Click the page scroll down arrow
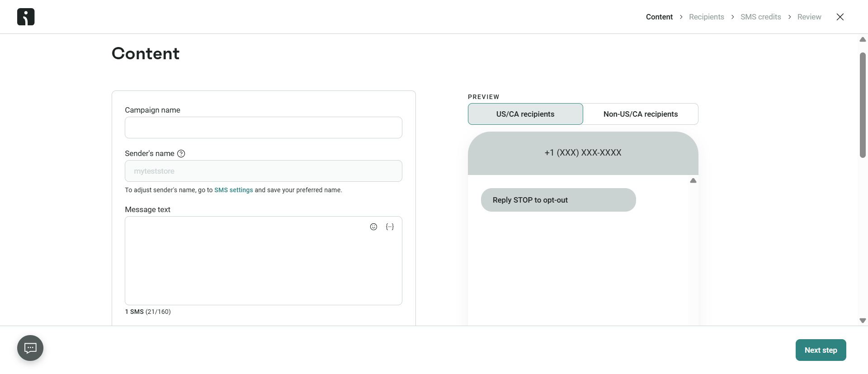This screenshot has height=374, width=868. [x=863, y=321]
